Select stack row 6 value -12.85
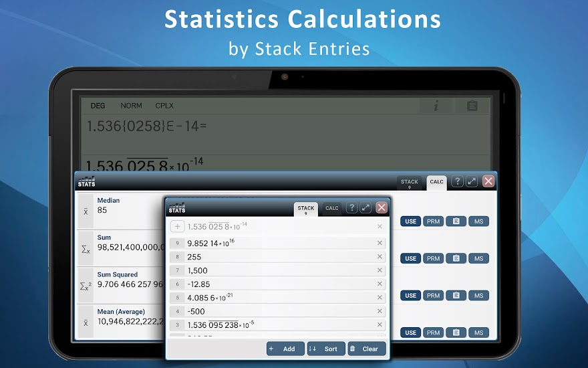588x368 pixels. [x=277, y=284]
